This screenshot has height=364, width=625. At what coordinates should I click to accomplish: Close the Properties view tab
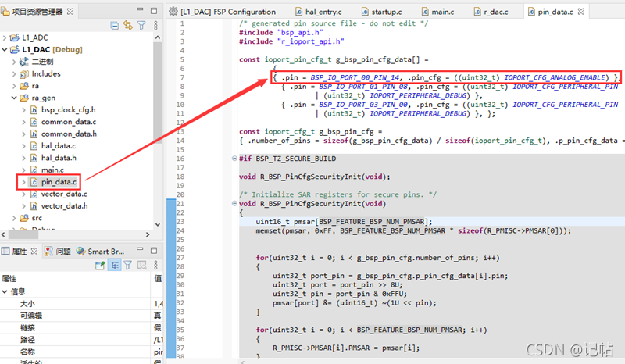point(34,252)
